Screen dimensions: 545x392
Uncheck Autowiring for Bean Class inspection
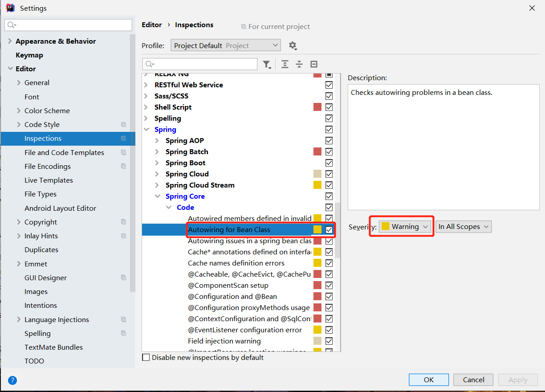(x=329, y=229)
